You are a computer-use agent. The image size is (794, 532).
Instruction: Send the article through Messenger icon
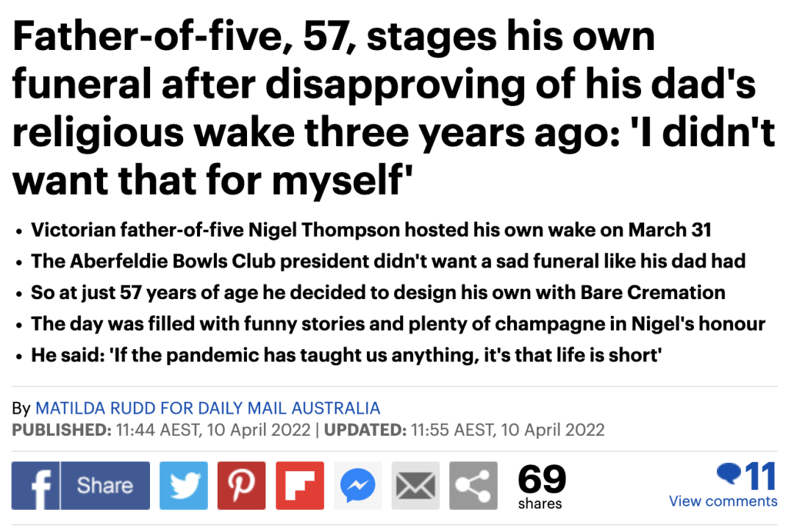click(x=358, y=485)
